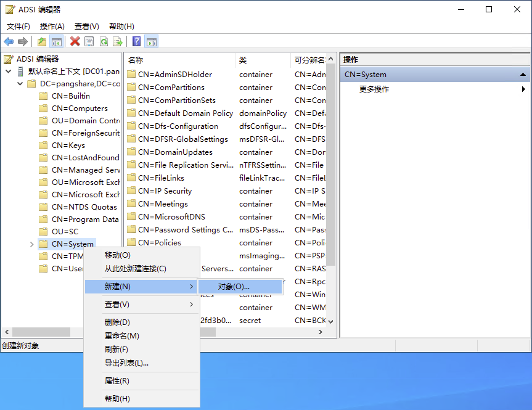Click the folder icon of CN=Meetings row
The width and height of the screenshot is (532, 410).
(x=131, y=203)
